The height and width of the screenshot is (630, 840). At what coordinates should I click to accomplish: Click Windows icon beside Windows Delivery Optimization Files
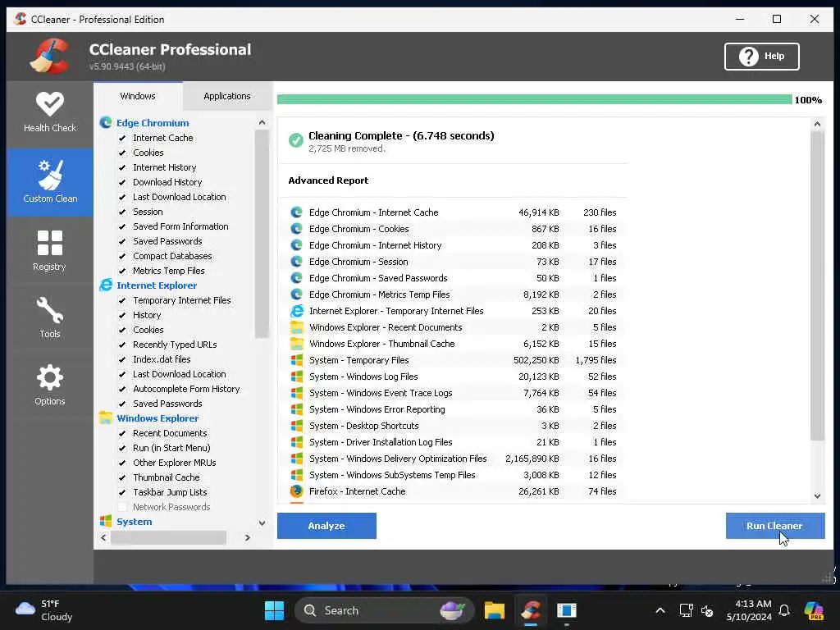tap(296, 459)
